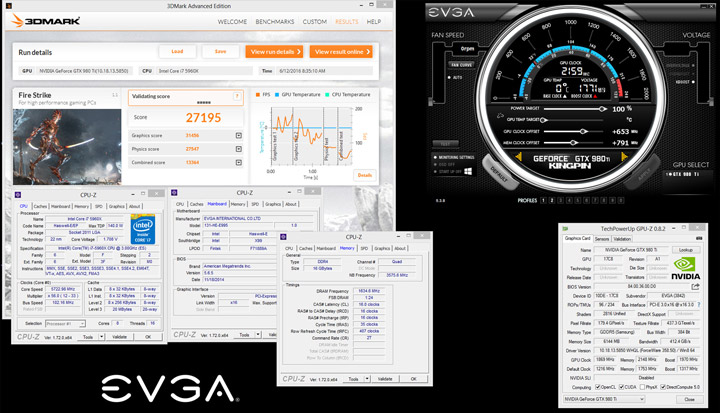Image resolution: width=720 pixels, height=413 pixels.
Task: Open the GPU selection dropdown in GPU-Z
Action: (x=604, y=399)
